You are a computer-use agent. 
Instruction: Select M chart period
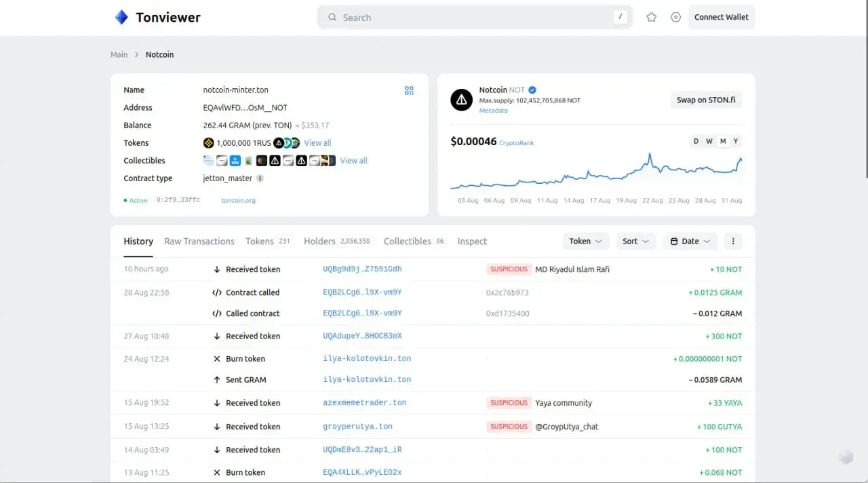point(723,141)
